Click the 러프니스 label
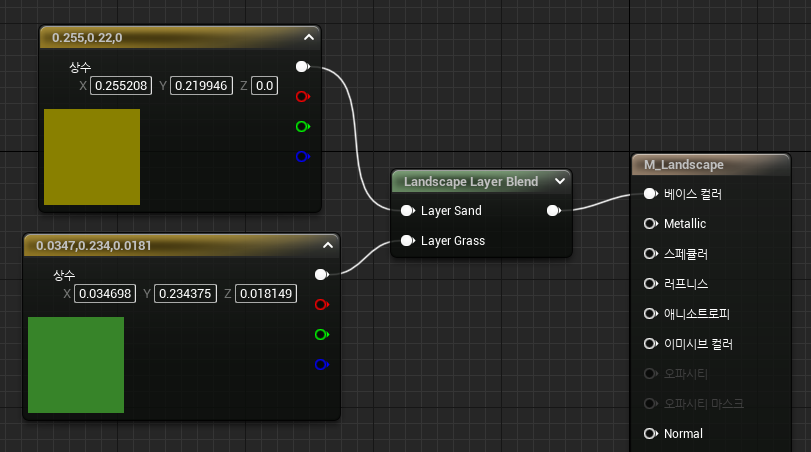 (x=686, y=284)
